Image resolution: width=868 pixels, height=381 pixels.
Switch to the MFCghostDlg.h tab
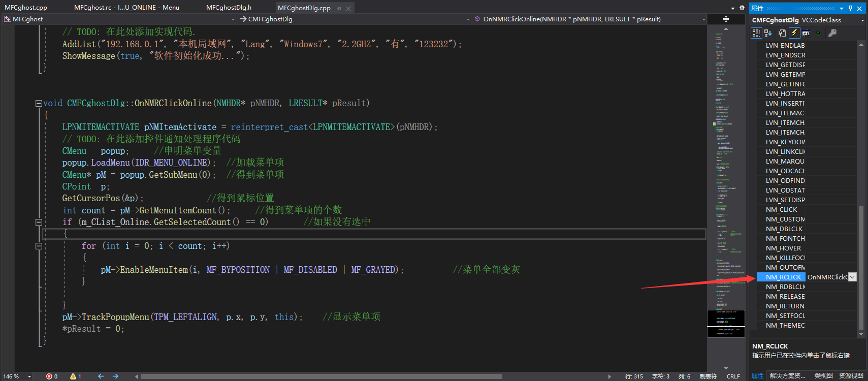pyautogui.click(x=229, y=8)
